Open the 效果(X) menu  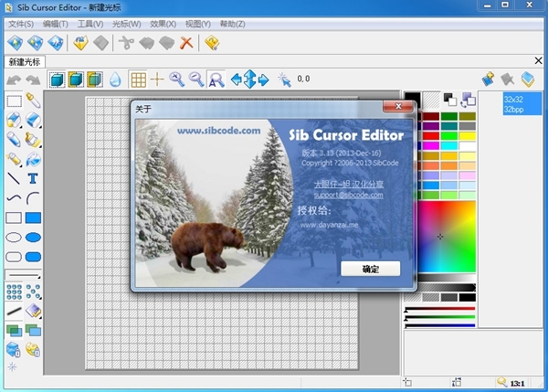(x=163, y=24)
